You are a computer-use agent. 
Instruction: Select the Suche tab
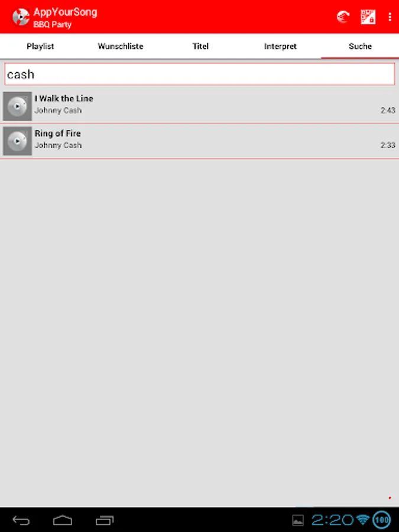pos(360,46)
